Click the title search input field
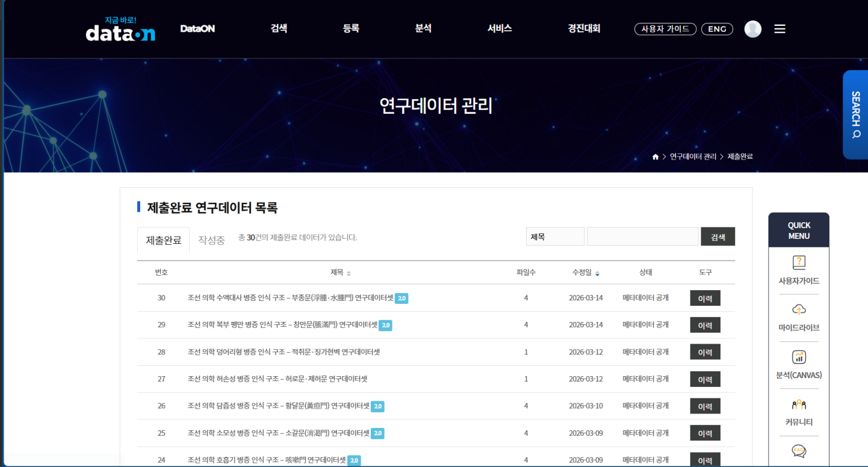The height and width of the screenshot is (467, 868). point(642,236)
